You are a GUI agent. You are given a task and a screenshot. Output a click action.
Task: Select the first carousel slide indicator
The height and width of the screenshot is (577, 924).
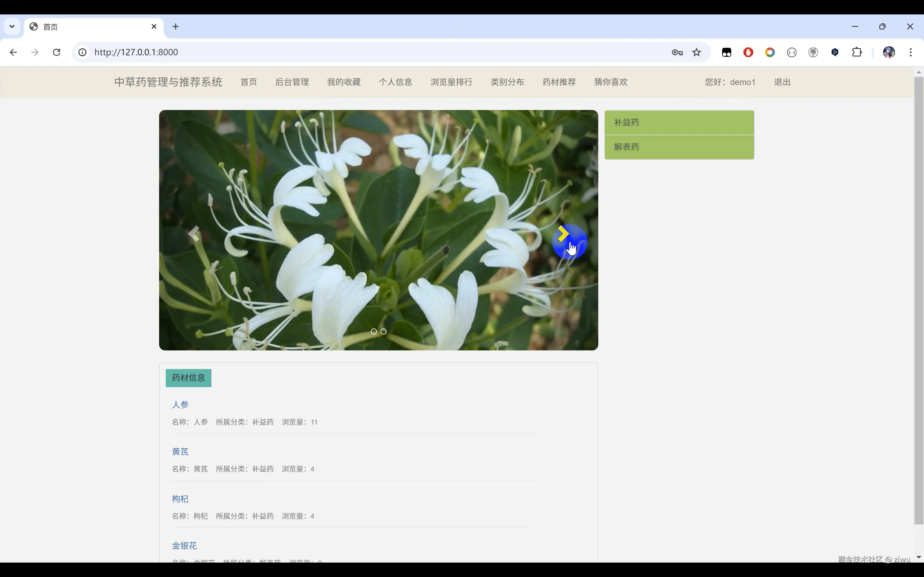click(374, 331)
